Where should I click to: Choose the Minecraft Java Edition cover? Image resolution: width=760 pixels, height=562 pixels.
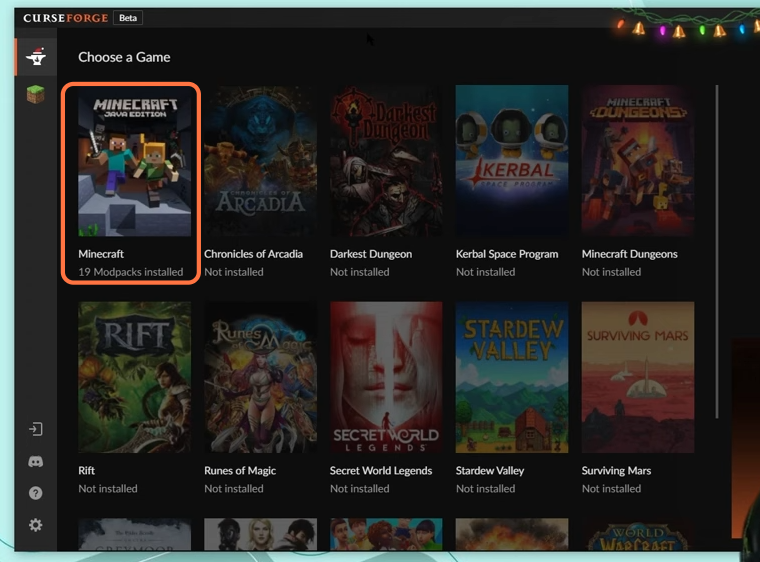[x=134, y=161]
